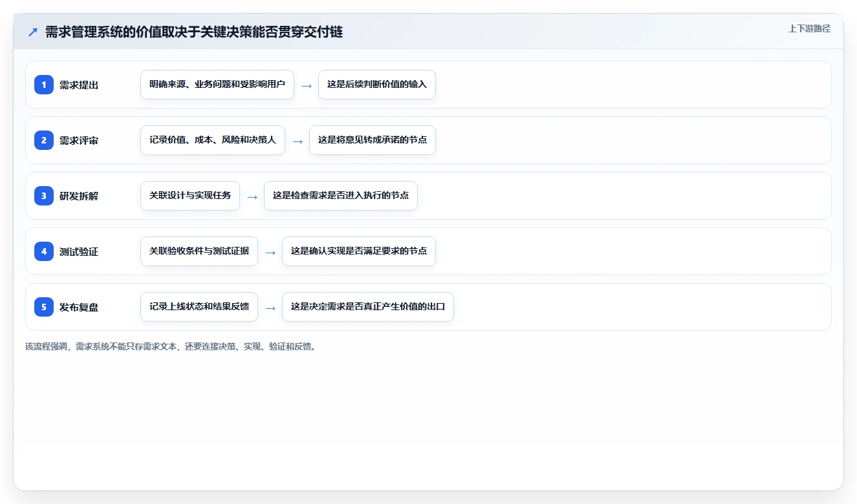Select step number 5 badge
Viewport: 857px width, 504px height.
[x=44, y=307]
